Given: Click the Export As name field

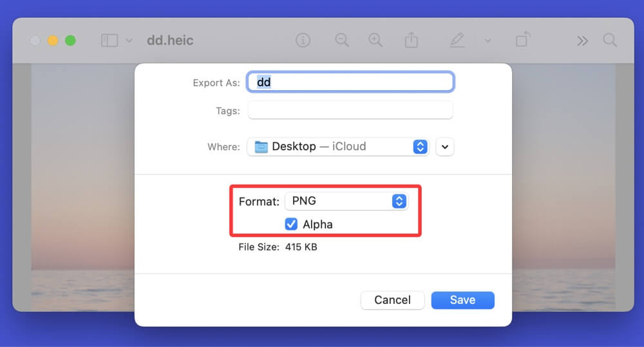Looking at the screenshot, I should pyautogui.click(x=350, y=82).
